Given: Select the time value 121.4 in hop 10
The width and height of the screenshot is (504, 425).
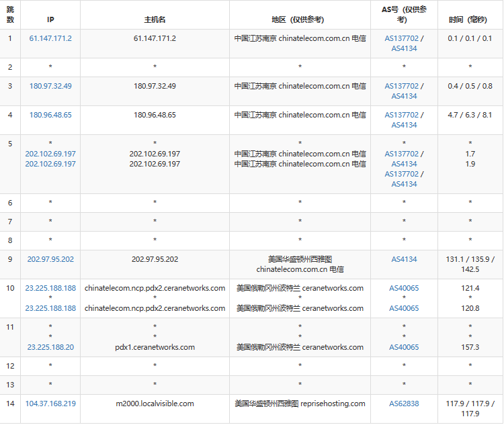Looking at the screenshot, I should pos(470,288).
